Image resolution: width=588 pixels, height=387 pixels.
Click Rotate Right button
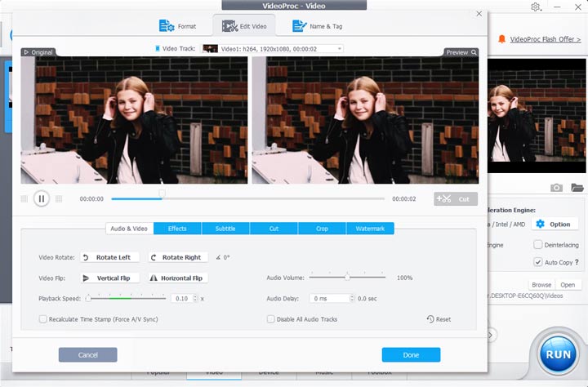[x=178, y=257]
